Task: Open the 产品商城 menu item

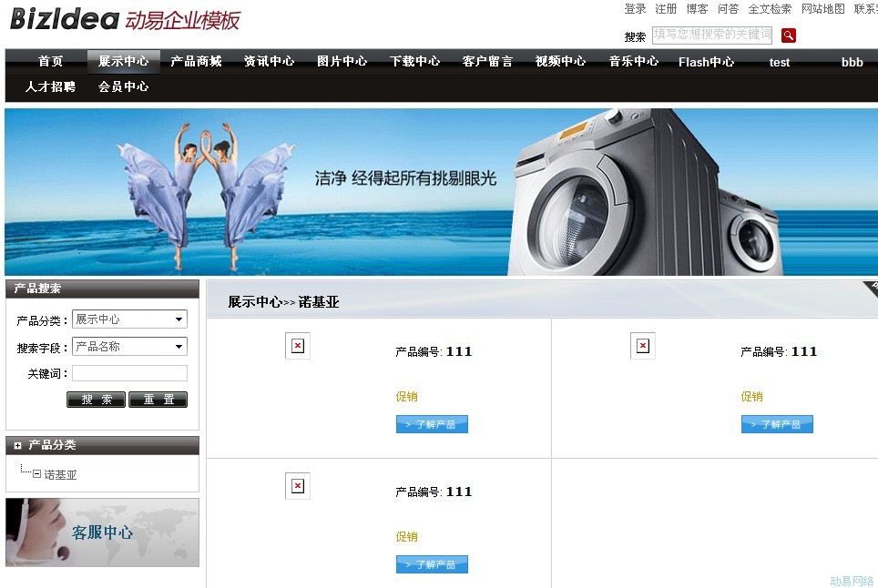Action: [x=196, y=62]
